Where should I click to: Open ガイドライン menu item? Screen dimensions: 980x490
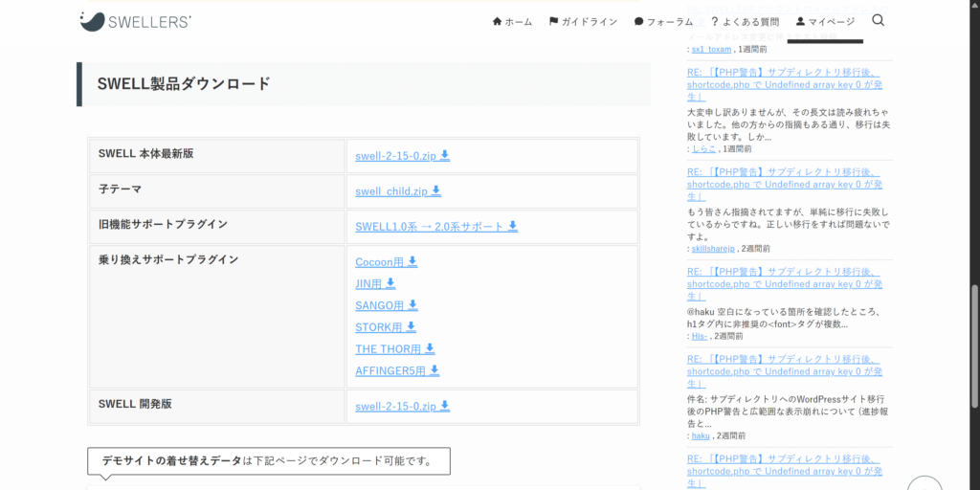(x=583, y=22)
